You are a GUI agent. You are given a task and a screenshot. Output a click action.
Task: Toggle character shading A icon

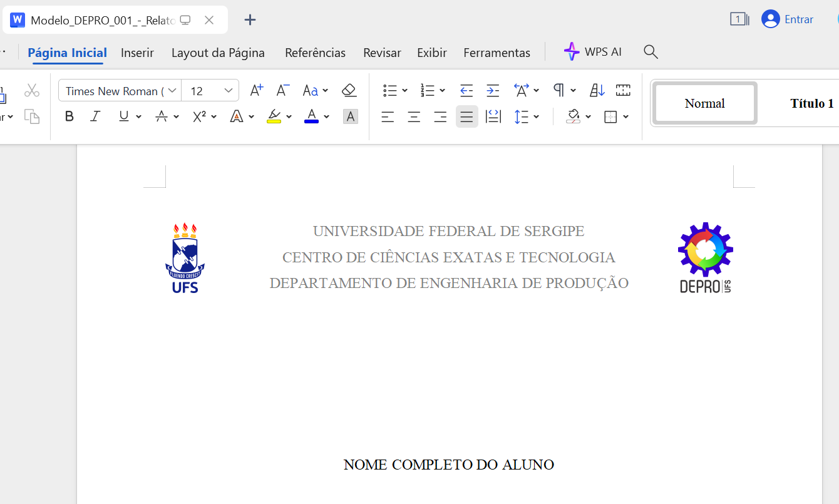pos(351,116)
